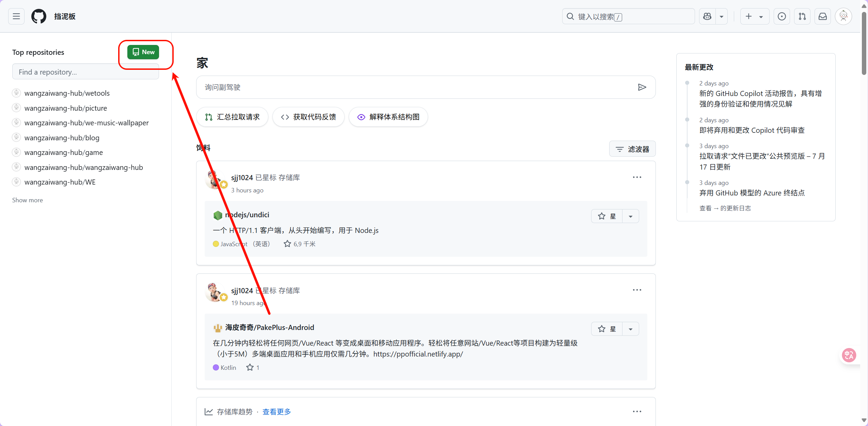Click the GitHub Octocat logo
This screenshot has width=868, height=426.
pyautogui.click(x=39, y=16)
